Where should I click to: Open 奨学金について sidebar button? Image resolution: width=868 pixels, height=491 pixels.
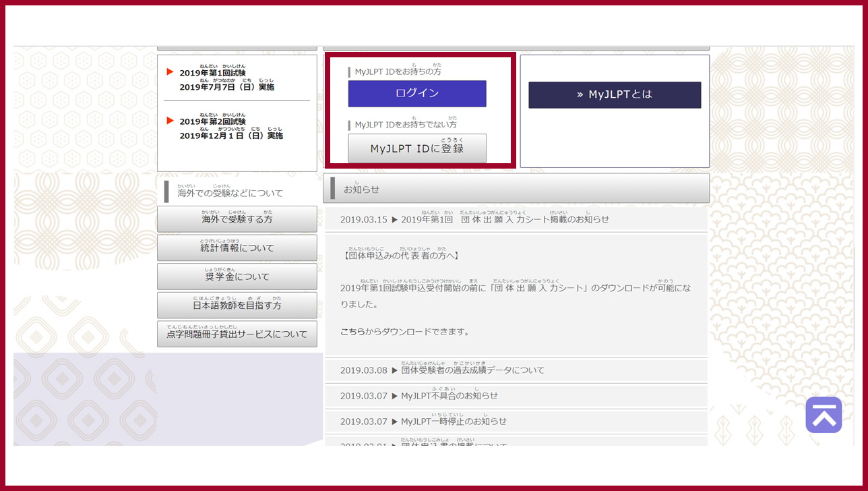tap(237, 277)
